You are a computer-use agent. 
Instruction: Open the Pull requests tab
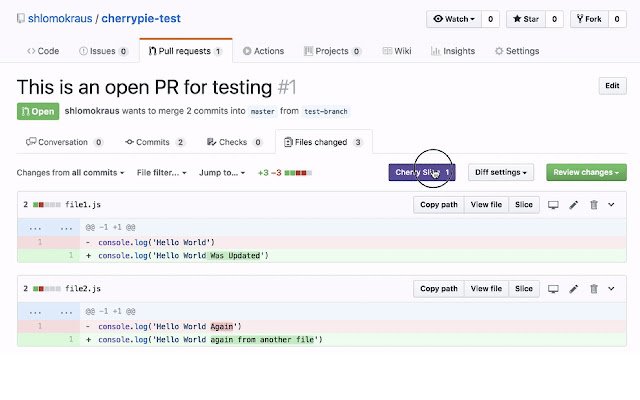tap(186, 51)
